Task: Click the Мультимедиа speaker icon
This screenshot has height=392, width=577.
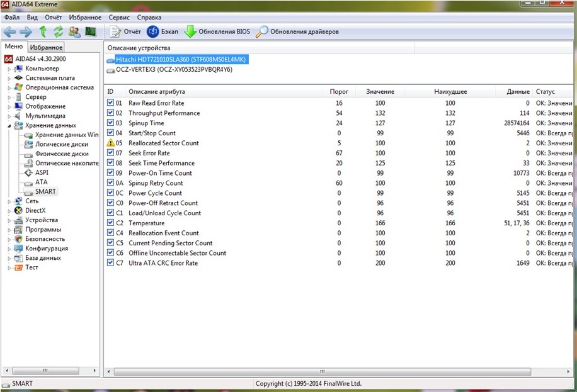Action: [x=18, y=116]
